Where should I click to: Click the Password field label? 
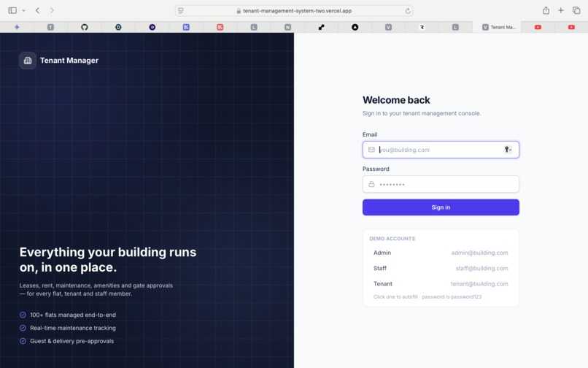click(x=376, y=169)
